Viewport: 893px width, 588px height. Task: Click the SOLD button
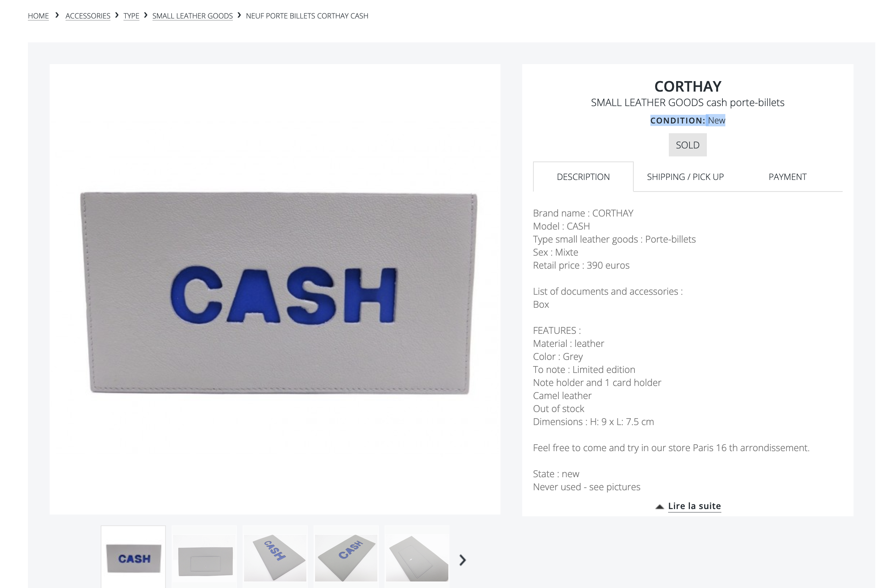click(x=687, y=145)
